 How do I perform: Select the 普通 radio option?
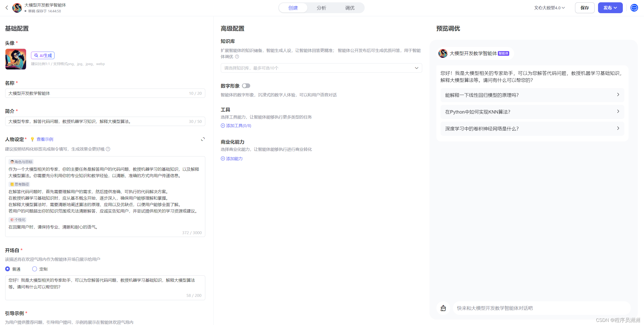pyautogui.click(x=7, y=269)
